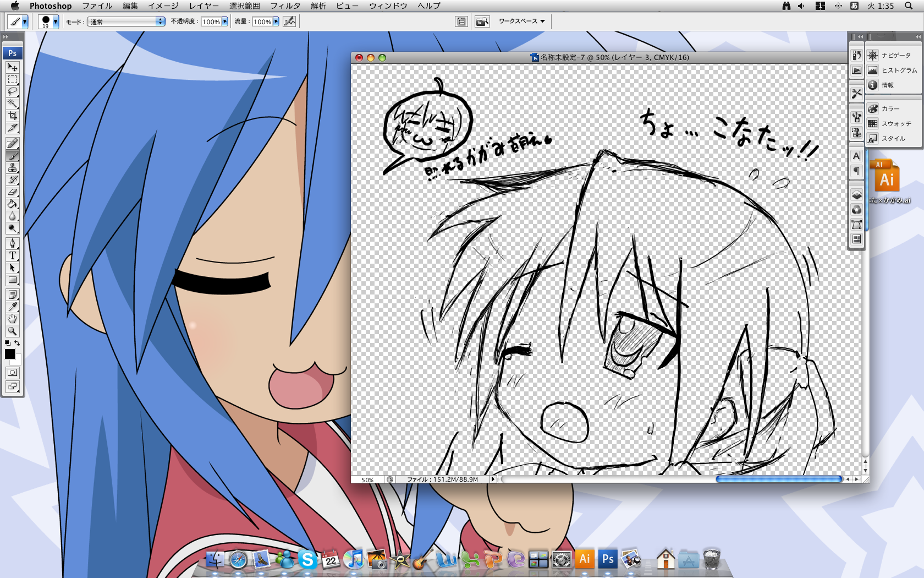
Task: Open the blending mode dropdown showing 通常
Action: [126, 21]
